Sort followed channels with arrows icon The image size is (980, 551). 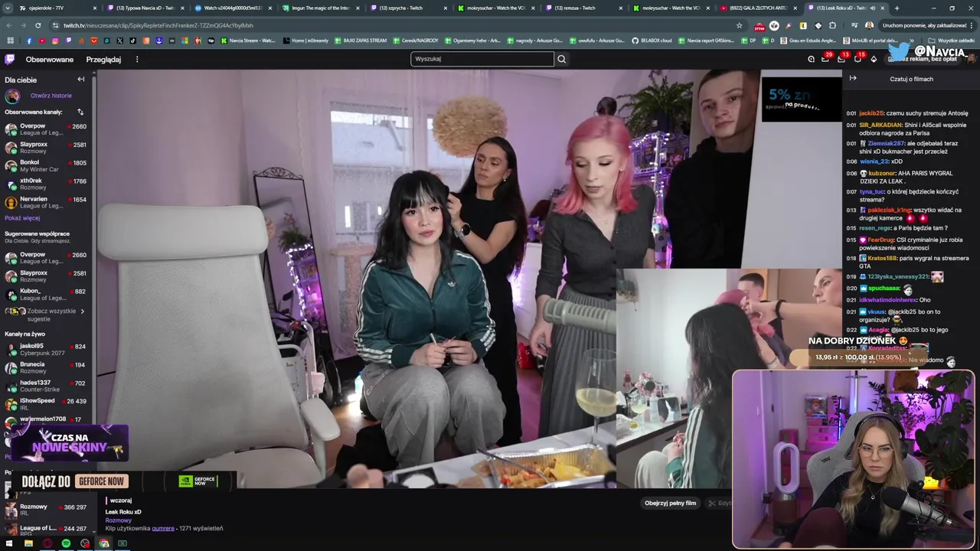click(x=80, y=112)
